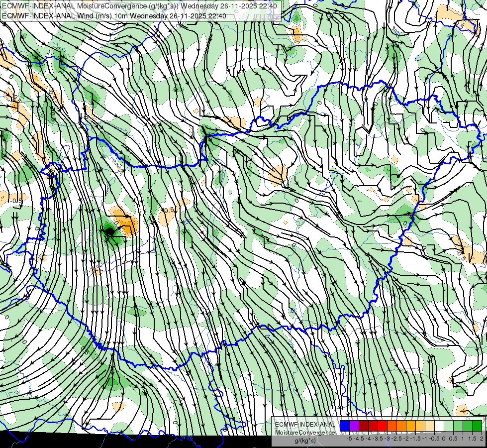
Task: Click the purple legend swatch
Action: point(354,426)
